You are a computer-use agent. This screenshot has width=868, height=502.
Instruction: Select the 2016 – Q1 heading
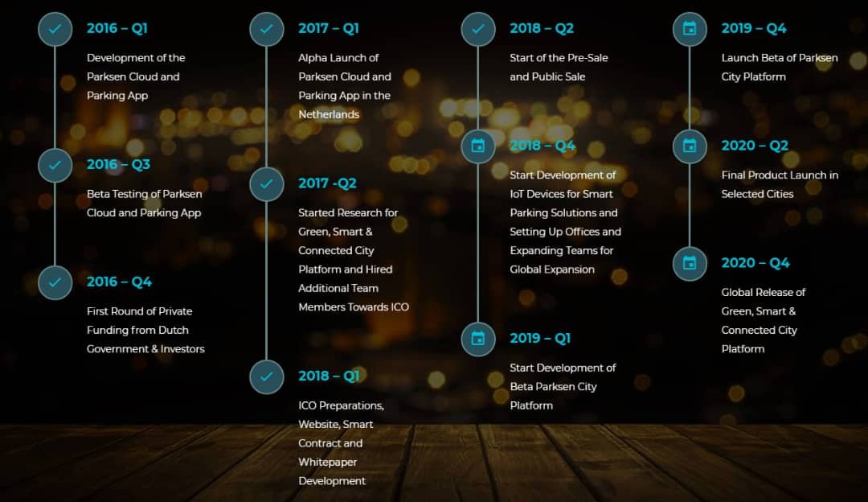pyautogui.click(x=117, y=28)
